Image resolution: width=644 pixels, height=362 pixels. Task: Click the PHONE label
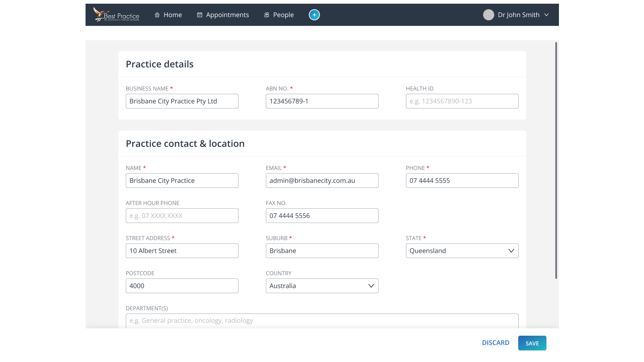(415, 168)
